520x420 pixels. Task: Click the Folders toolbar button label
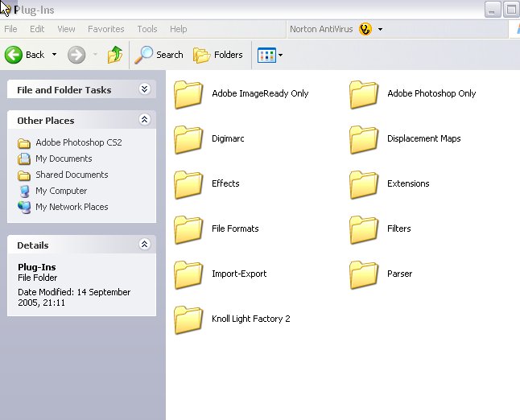click(228, 55)
